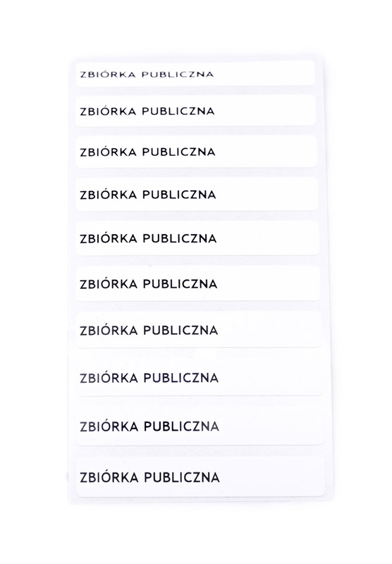The height and width of the screenshot is (564, 392).
Task: Click the seventh sticker's ZBIÓRKA PUBLICZNA text
Action: 149,330
